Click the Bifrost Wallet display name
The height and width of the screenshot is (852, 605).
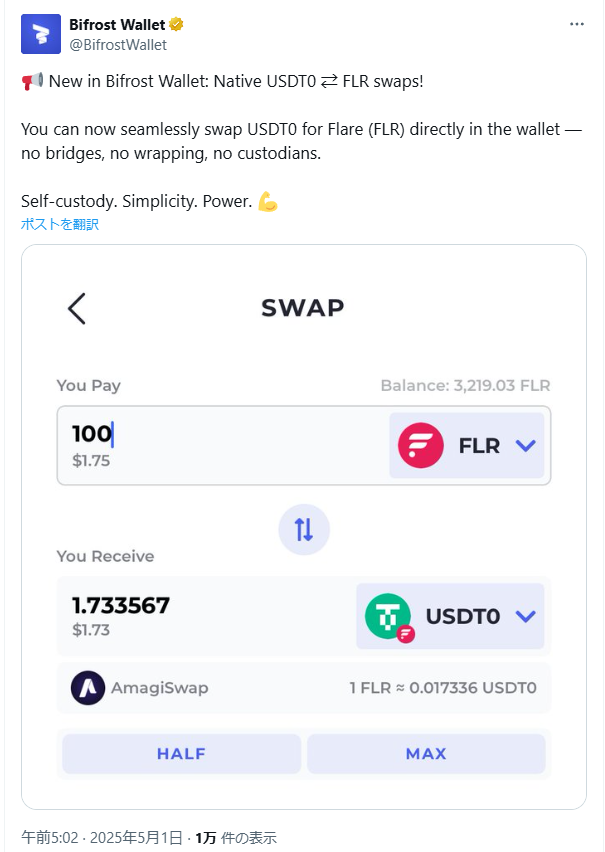117,24
